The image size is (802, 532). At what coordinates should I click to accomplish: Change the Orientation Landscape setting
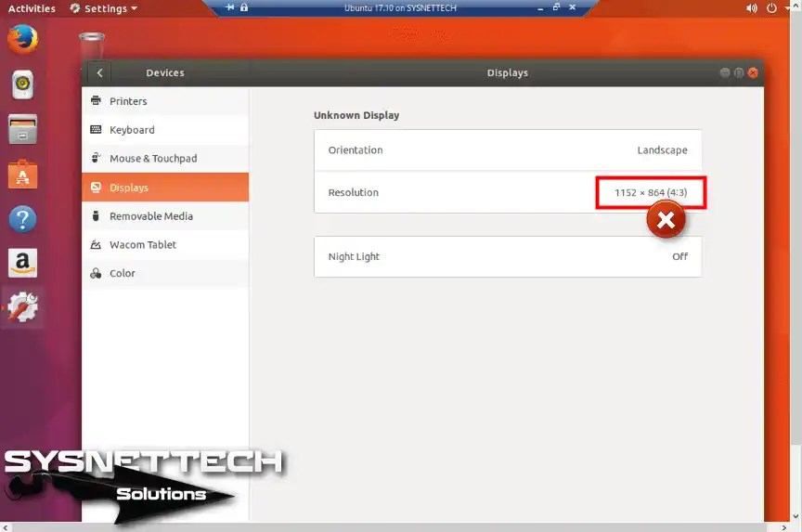pos(508,149)
